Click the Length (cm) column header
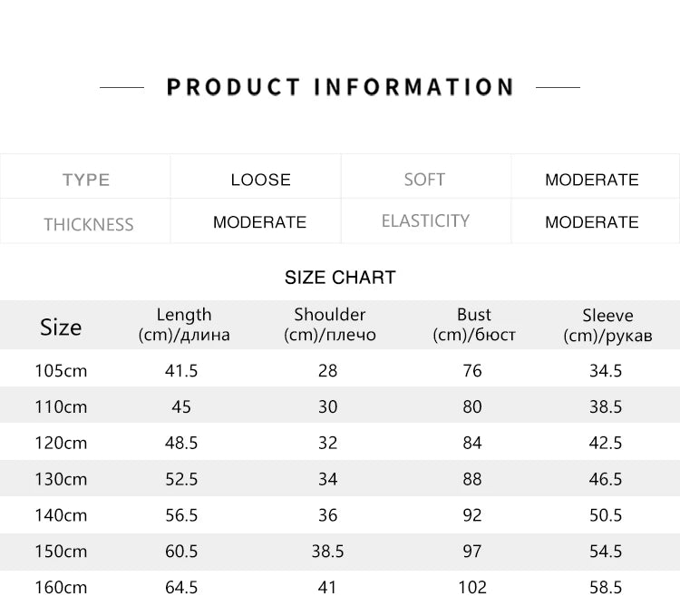The image size is (680, 616). 184,325
